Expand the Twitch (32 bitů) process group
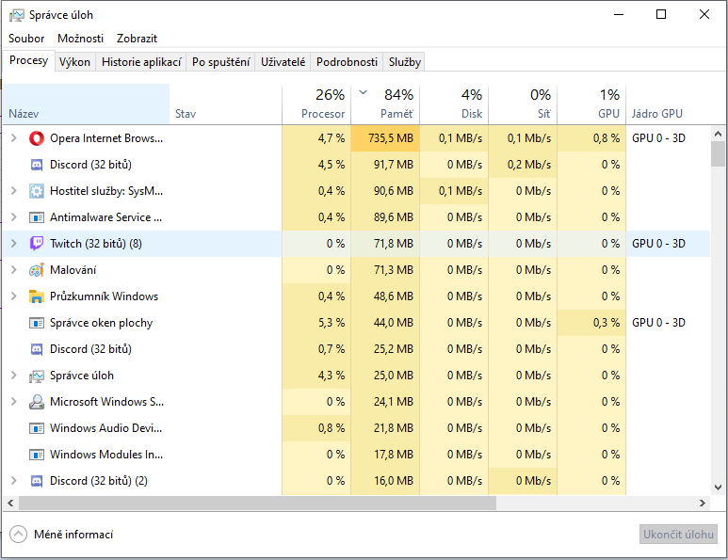This screenshot has width=728, height=560. [x=13, y=244]
